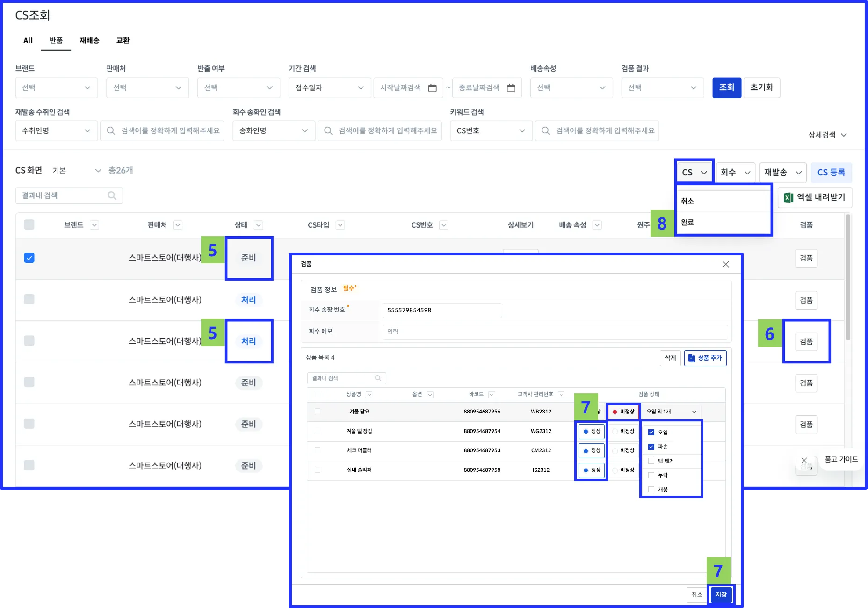
Task: Open the CS번호 keyword type dropdown
Action: tap(492, 131)
